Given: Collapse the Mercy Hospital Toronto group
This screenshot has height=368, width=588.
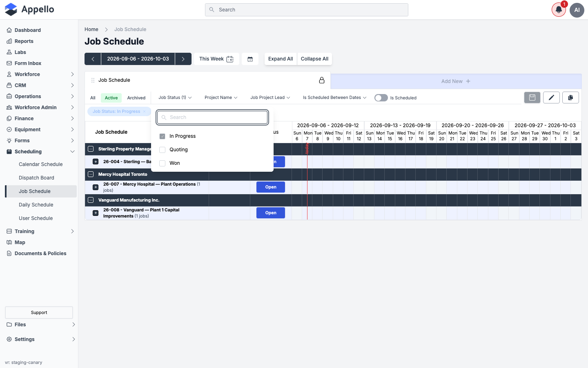Looking at the screenshot, I should [91, 174].
